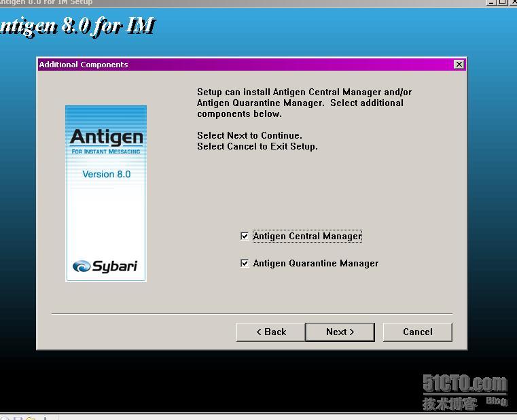Click the 'Select Next to Continue.' text
Image resolution: width=517 pixels, height=420 pixels.
click(249, 136)
